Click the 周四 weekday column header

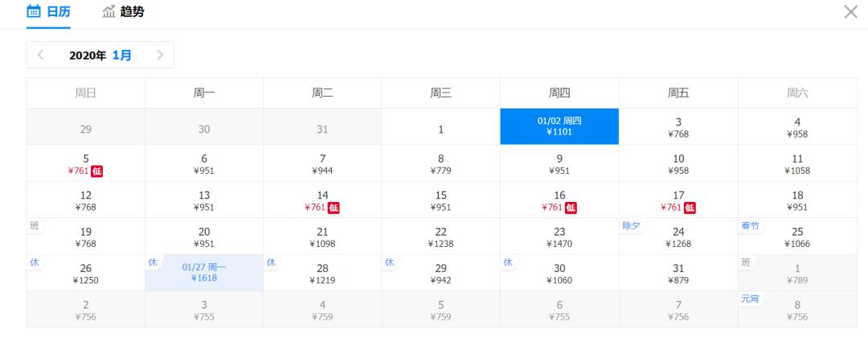(x=559, y=93)
